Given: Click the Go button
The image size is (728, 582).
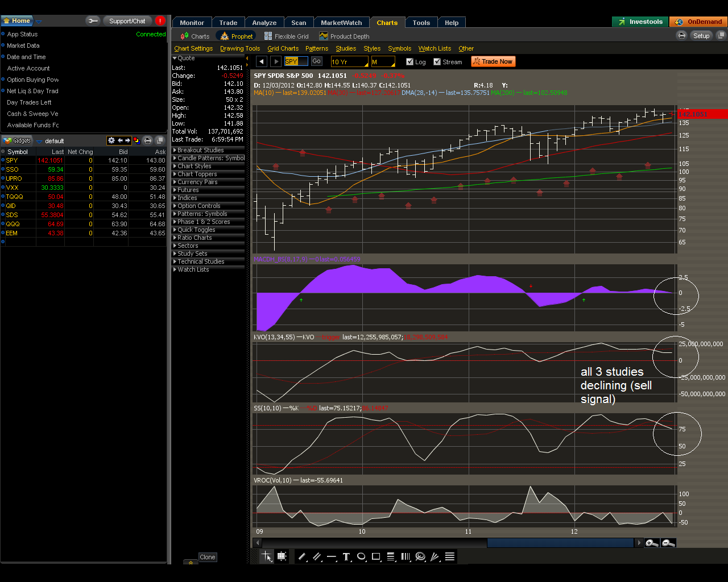Looking at the screenshot, I should [317, 61].
